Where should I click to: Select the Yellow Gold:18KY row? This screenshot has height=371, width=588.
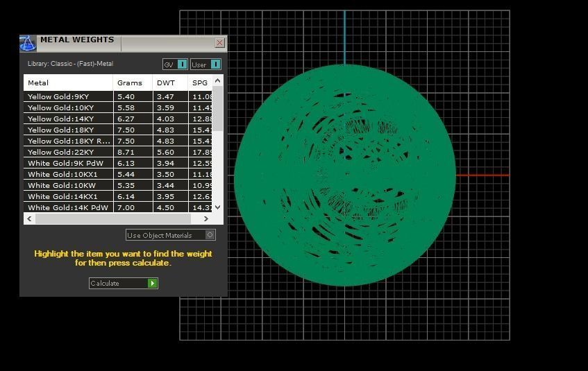coord(118,130)
